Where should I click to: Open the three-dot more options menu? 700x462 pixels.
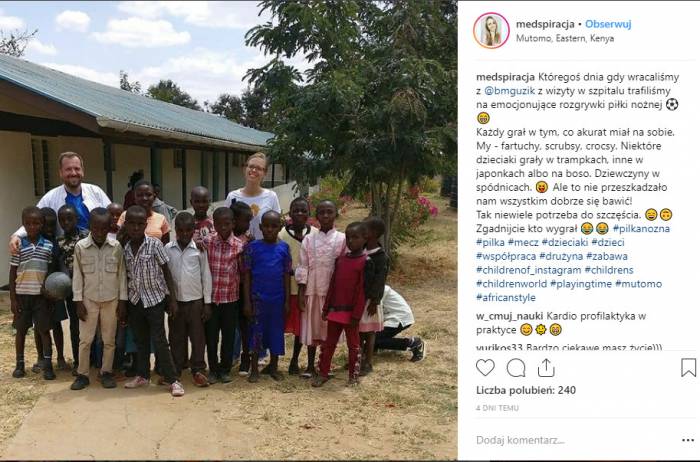[688, 440]
